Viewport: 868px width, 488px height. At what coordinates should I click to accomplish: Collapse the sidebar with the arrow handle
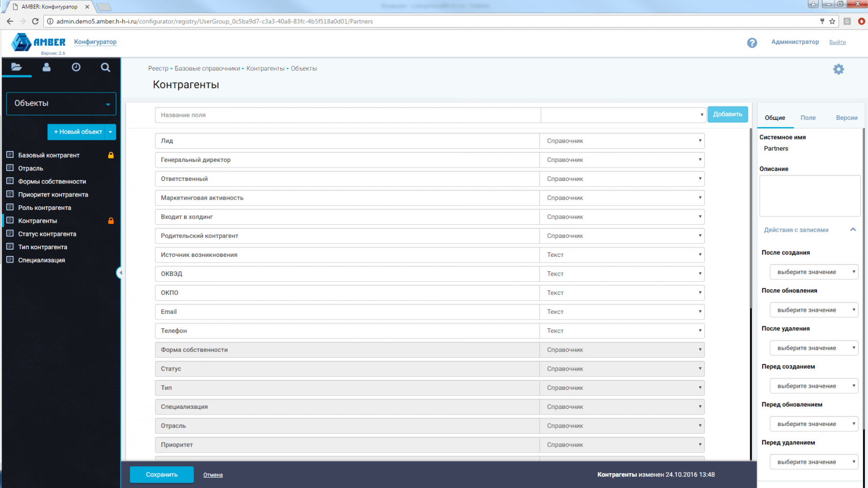click(119, 272)
